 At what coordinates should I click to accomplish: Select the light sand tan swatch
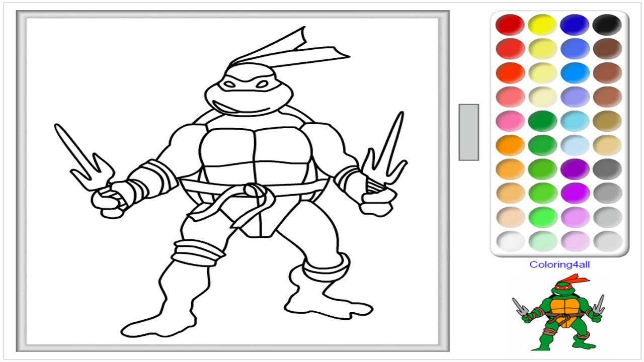click(607, 145)
